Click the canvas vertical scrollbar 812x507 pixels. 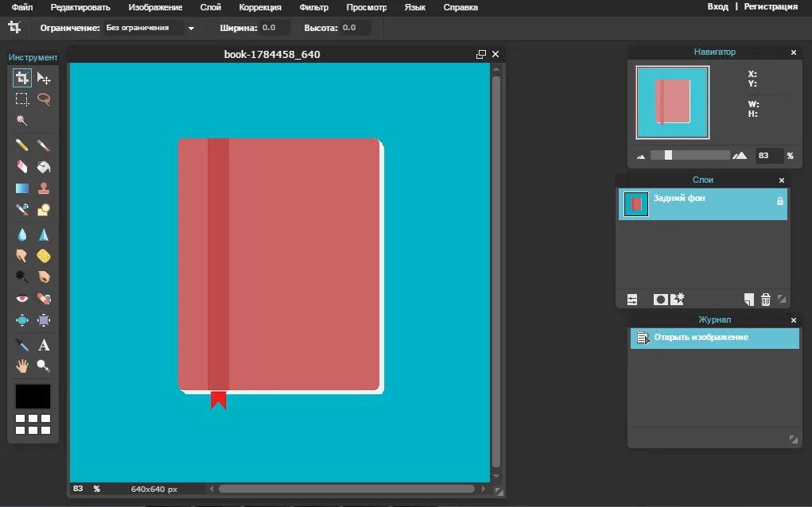coord(496,272)
